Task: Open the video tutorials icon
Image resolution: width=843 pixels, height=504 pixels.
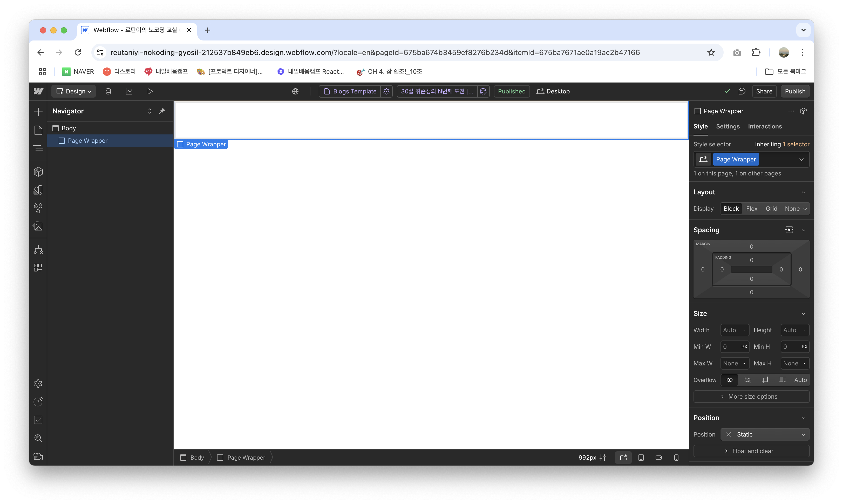Action: (x=38, y=456)
